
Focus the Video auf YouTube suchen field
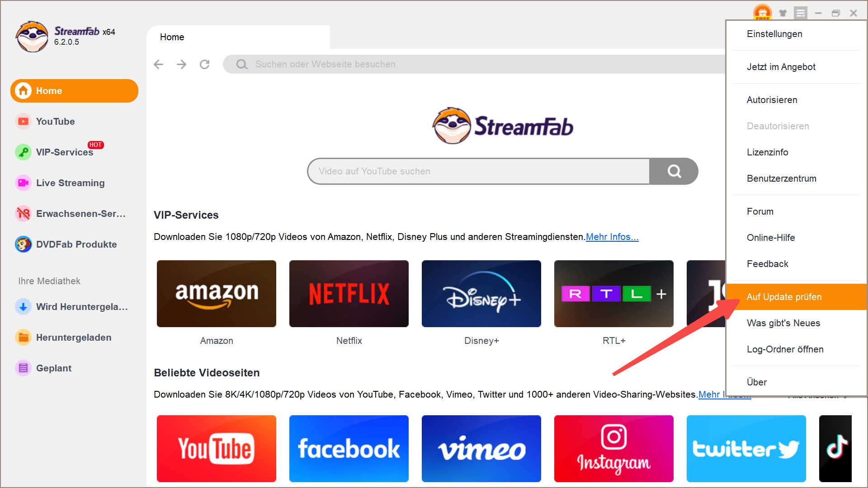[x=478, y=171]
